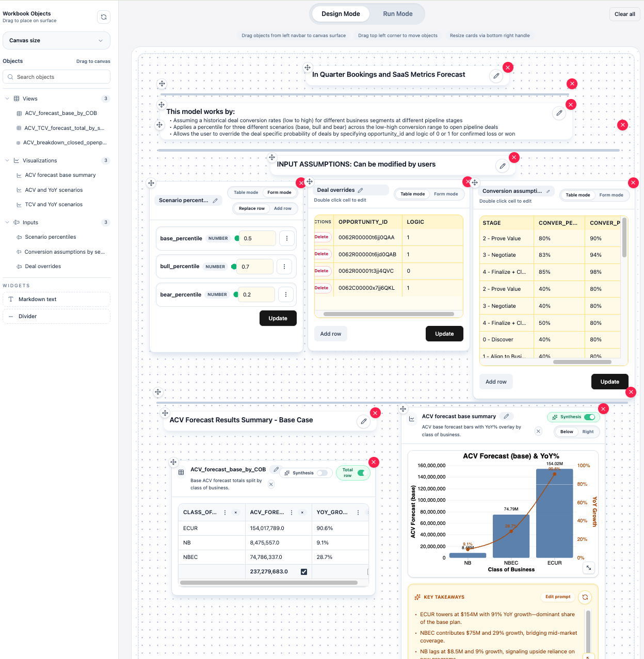Click the regenerate icon on the KEY TAKEAWAYS panel
Image resolution: width=644 pixels, height=659 pixels.
coord(585,597)
